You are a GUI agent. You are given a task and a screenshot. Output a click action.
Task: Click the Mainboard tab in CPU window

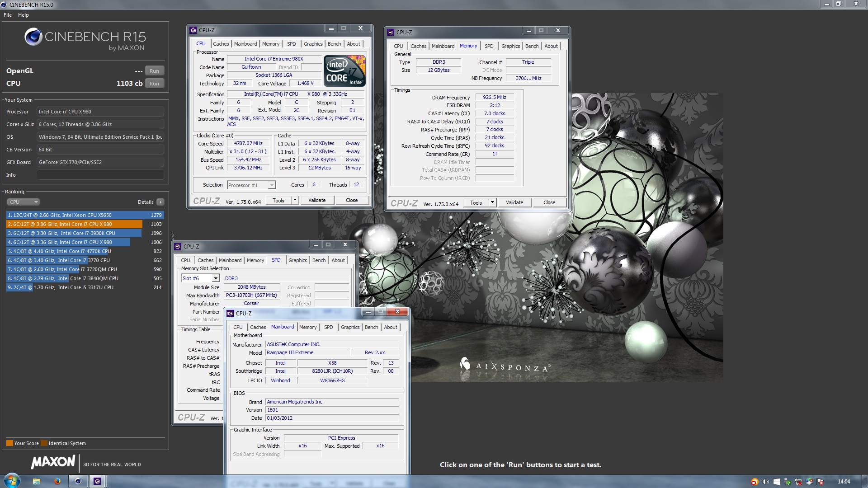click(x=245, y=44)
